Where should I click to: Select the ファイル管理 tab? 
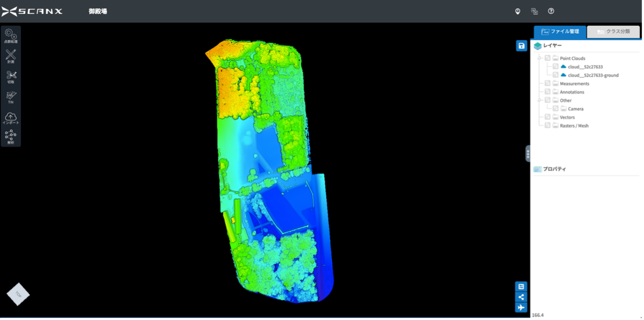click(x=560, y=32)
